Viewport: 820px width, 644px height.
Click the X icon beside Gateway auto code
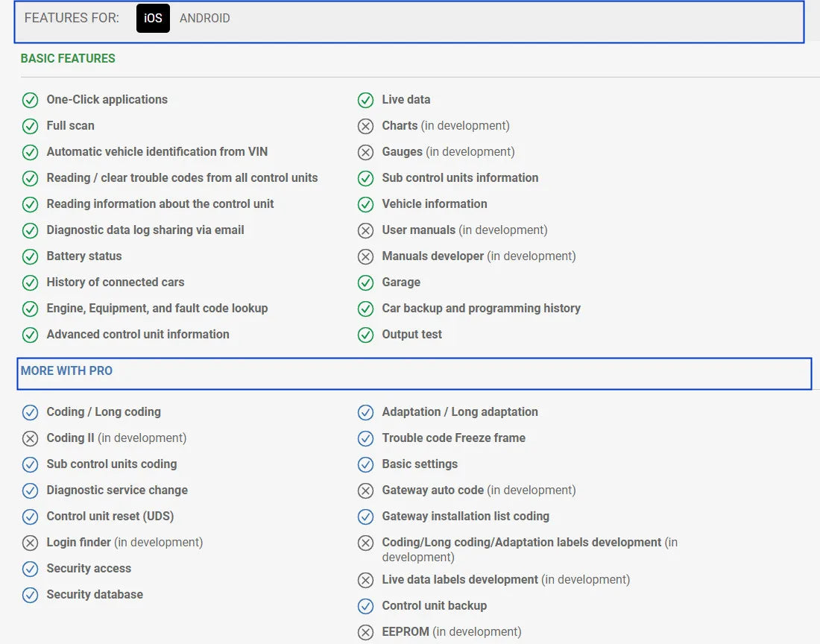(365, 490)
